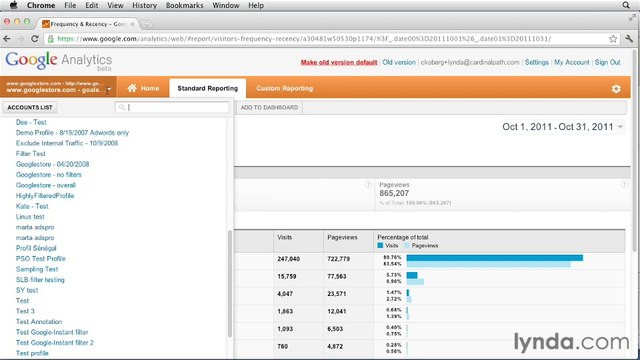Click the Visits column header
This screenshot has height=360, width=640.
[284, 237]
